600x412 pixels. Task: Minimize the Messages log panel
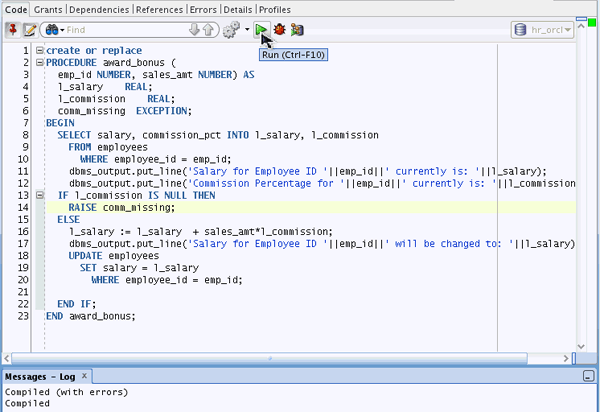coord(588,377)
